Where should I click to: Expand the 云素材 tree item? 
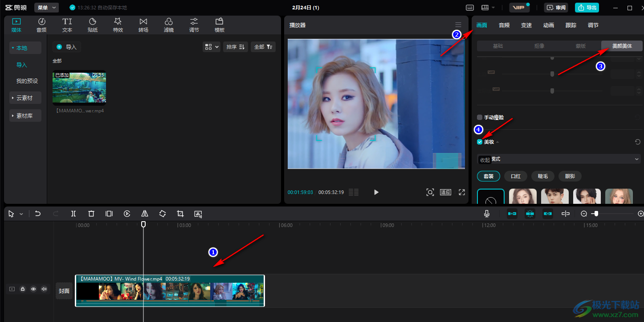(x=25, y=98)
